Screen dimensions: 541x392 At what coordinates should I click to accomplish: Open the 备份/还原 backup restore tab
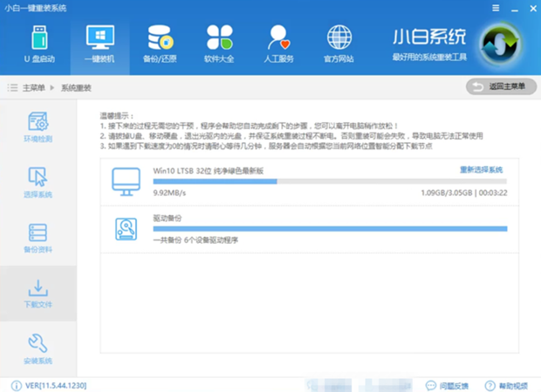(x=160, y=45)
